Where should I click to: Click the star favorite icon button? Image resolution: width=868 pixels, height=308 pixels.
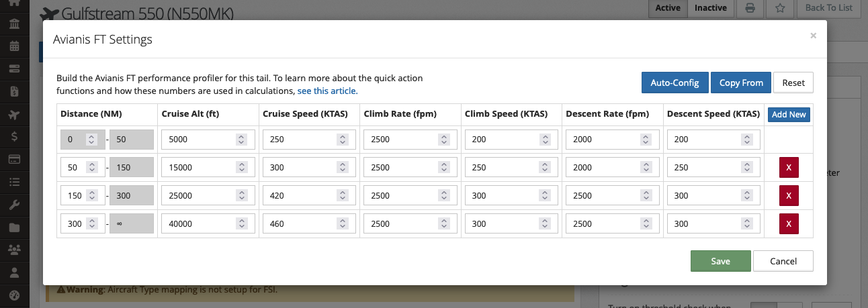point(779,8)
